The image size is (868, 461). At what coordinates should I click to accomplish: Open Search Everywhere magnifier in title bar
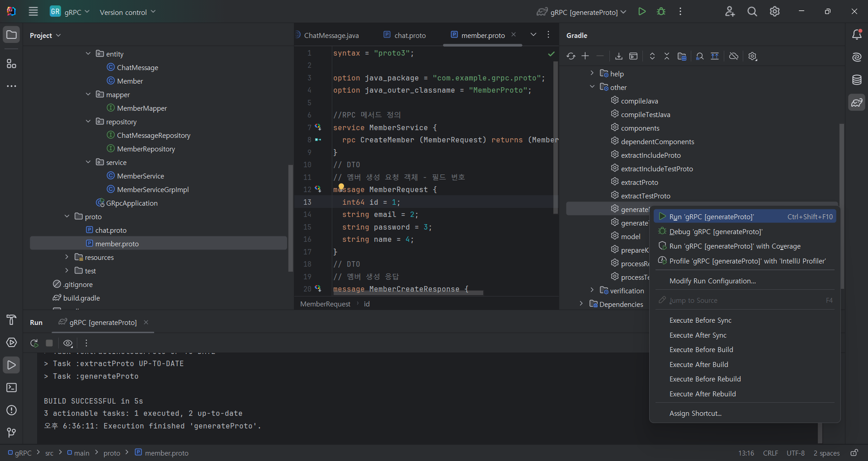[x=752, y=12]
